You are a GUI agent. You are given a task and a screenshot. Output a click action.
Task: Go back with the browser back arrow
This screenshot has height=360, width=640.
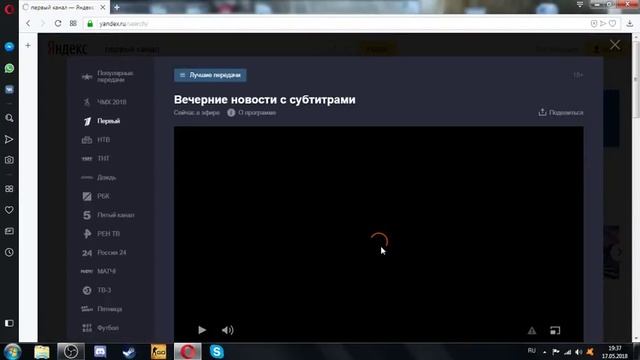point(28,24)
